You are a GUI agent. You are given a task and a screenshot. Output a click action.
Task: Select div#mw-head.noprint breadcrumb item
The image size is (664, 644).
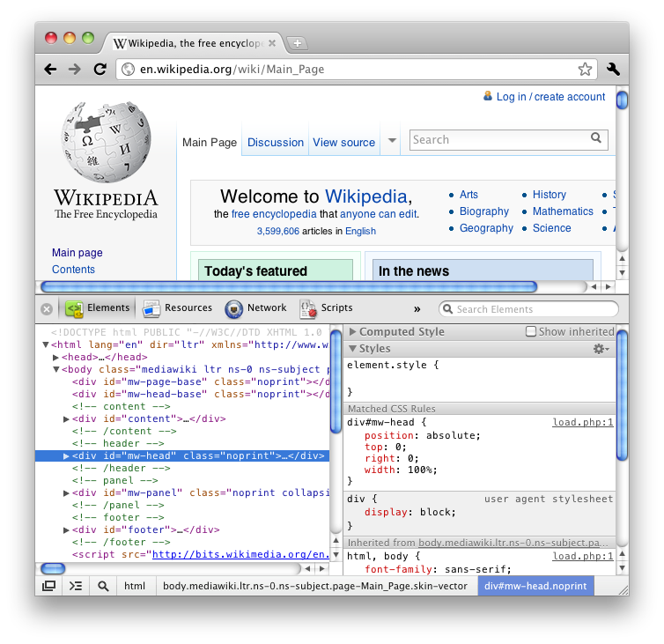click(x=535, y=586)
